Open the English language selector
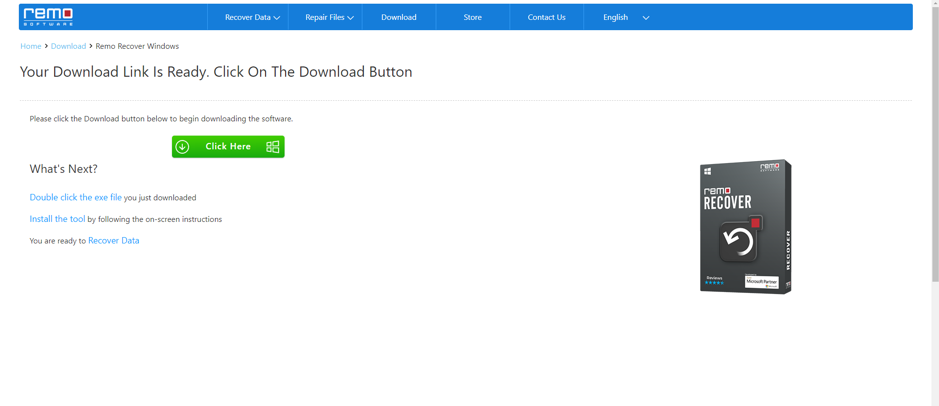This screenshot has width=939, height=406. tap(626, 17)
